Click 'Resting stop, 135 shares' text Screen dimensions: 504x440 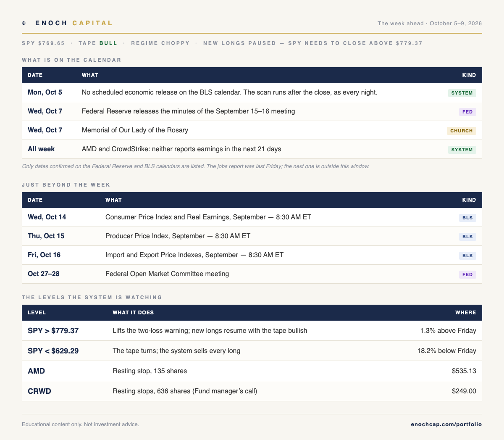click(x=150, y=371)
